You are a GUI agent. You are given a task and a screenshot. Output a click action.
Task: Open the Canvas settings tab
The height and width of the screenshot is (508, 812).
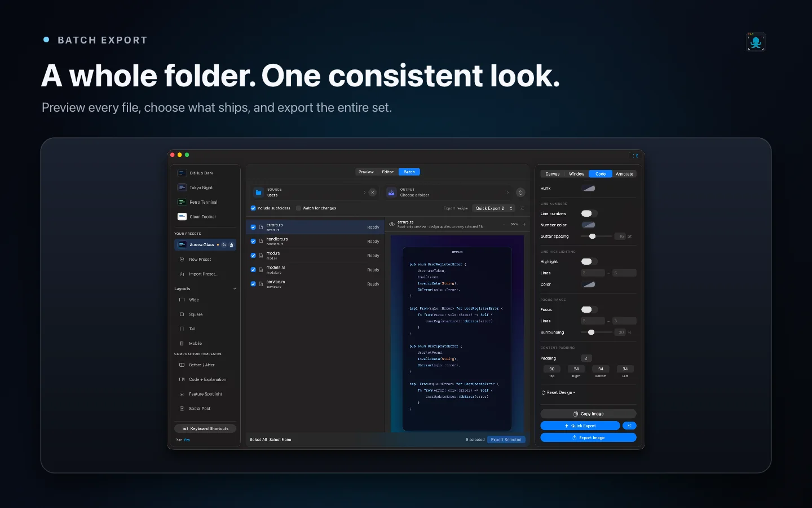click(x=553, y=174)
